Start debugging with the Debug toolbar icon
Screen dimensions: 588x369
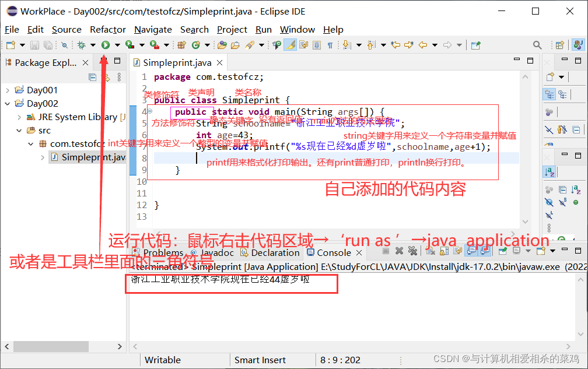click(x=82, y=44)
